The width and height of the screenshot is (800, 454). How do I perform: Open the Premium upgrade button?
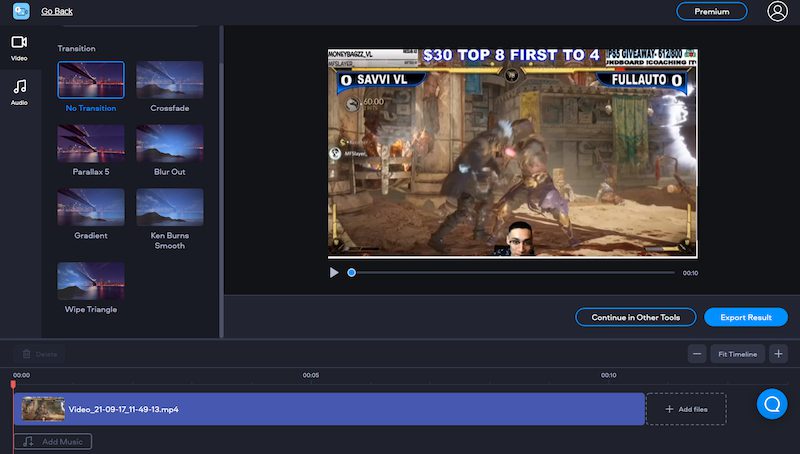click(x=712, y=11)
